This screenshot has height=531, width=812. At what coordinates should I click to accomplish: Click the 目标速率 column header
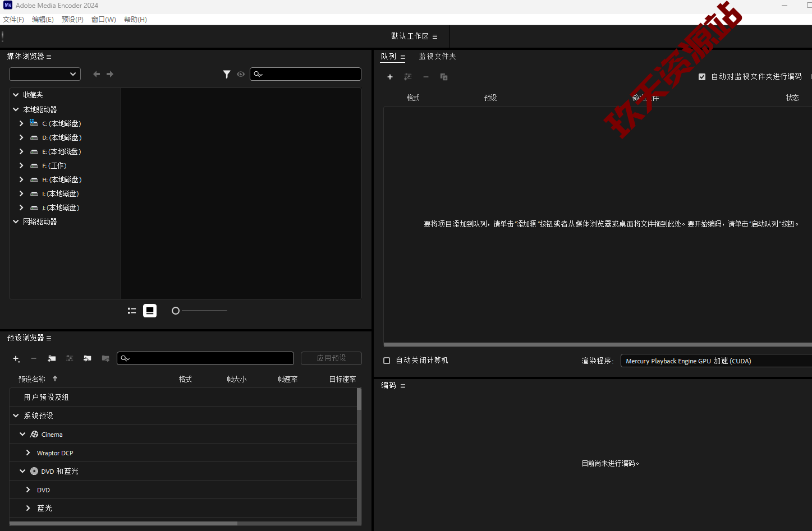point(342,380)
